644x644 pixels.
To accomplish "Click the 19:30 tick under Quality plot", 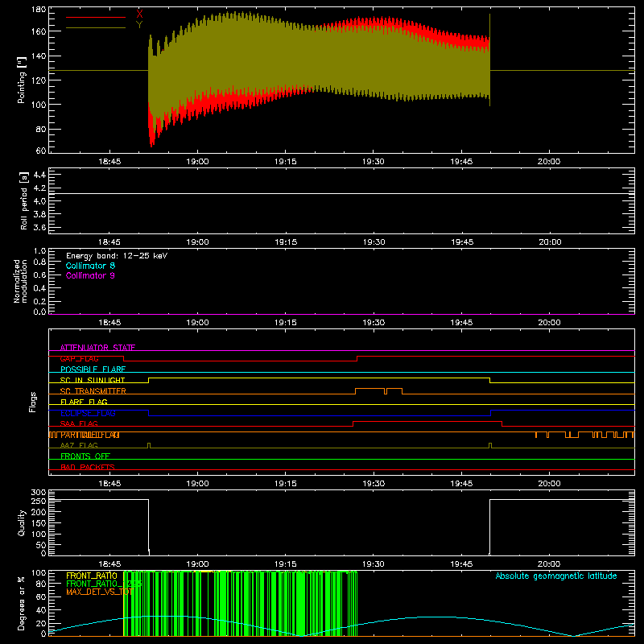I will point(374,564).
